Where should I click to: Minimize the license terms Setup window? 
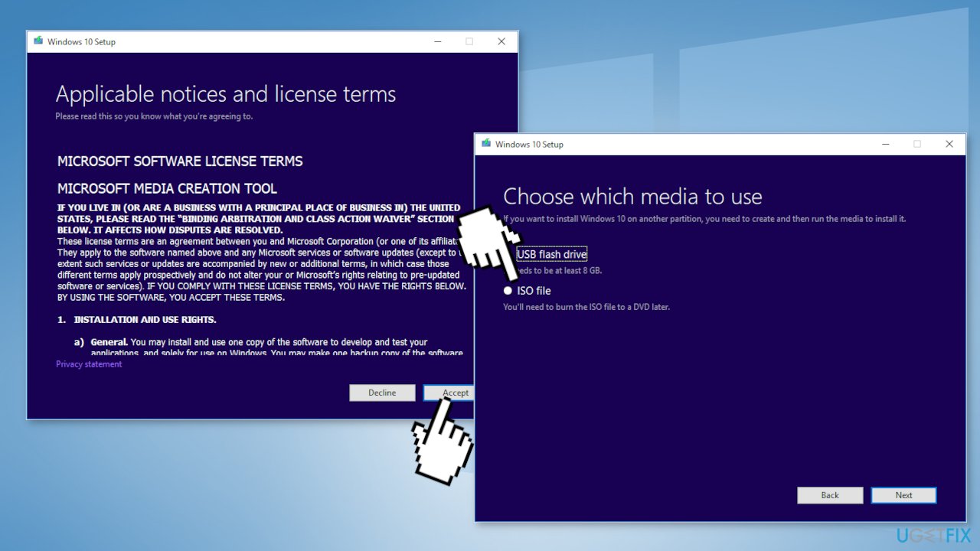point(437,41)
